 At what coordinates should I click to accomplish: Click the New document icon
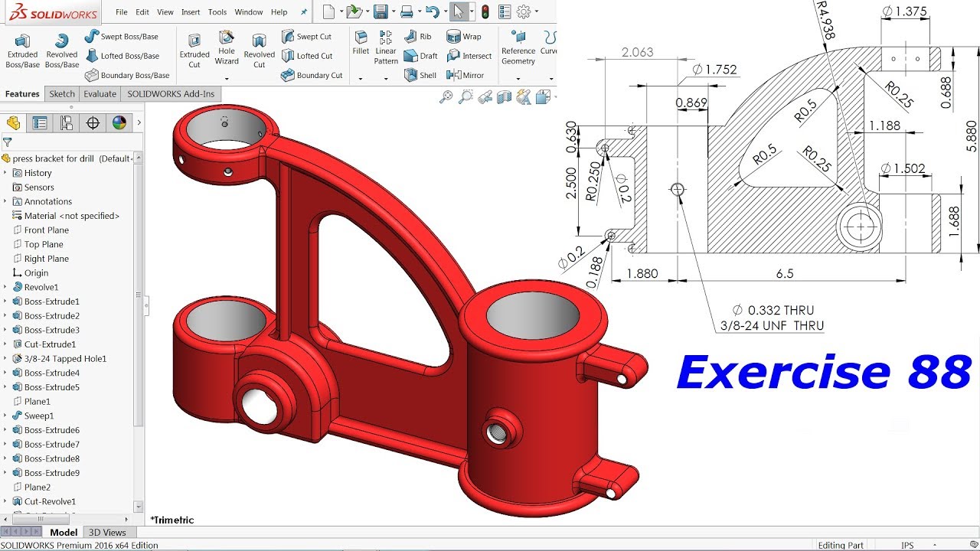click(x=328, y=11)
